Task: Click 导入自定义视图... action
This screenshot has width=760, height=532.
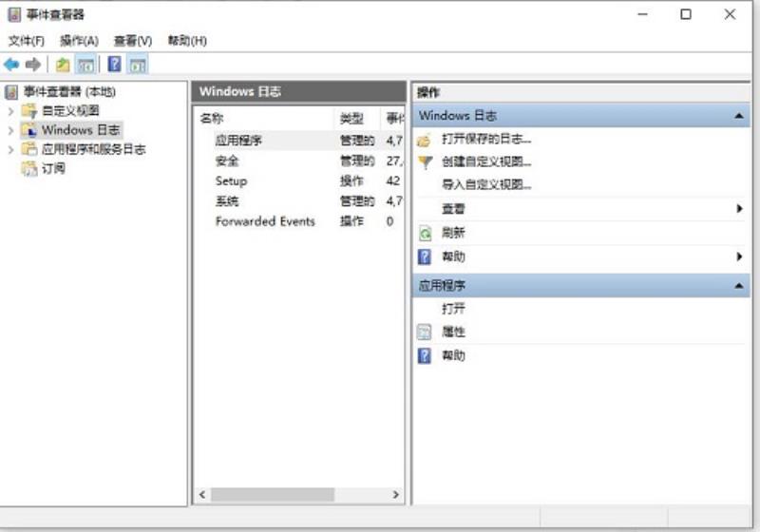Action: (486, 184)
